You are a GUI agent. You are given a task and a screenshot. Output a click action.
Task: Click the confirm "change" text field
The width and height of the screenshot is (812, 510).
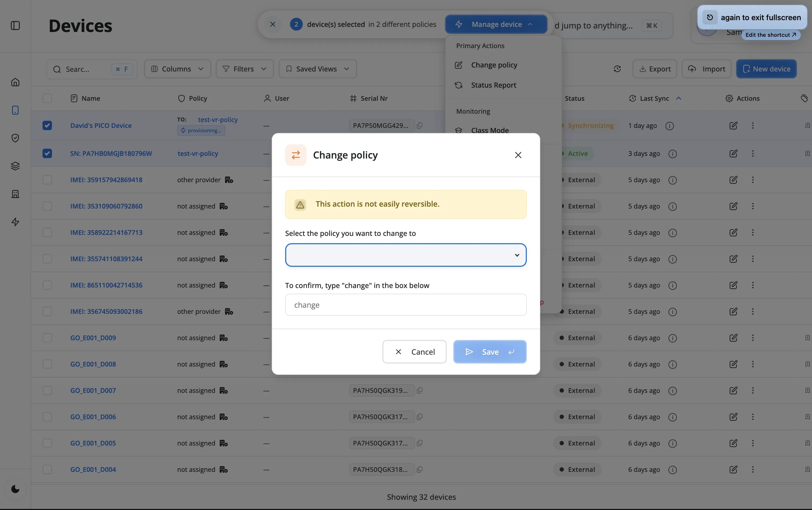[x=405, y=305]
